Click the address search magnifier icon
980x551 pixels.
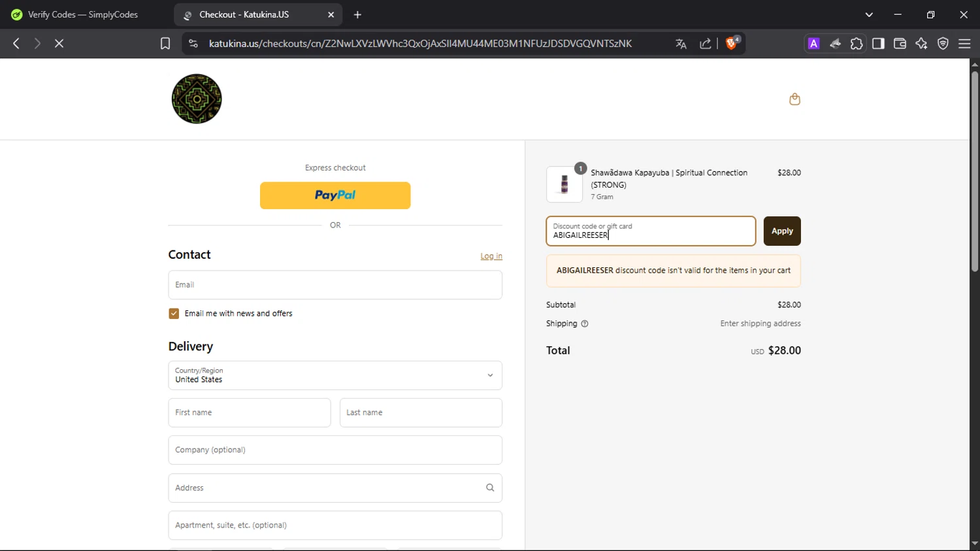pos(490,488)
